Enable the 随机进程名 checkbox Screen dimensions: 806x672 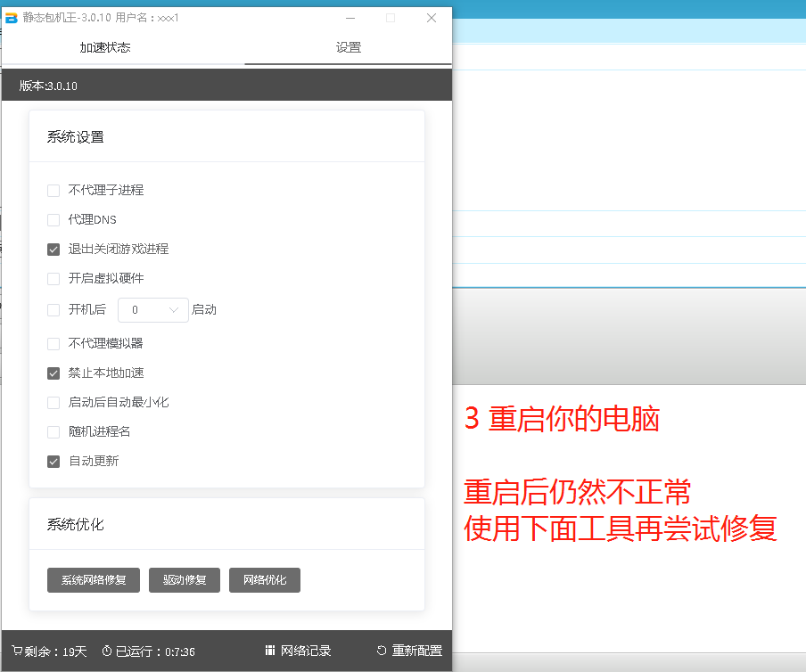coord(53,432)
